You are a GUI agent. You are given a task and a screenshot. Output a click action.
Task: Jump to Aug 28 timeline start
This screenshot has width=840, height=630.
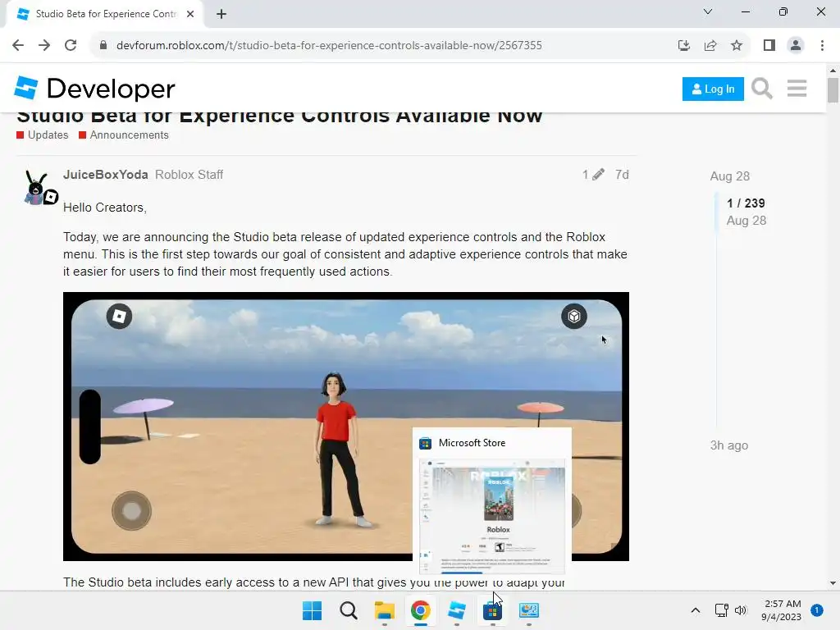[729, 176]
